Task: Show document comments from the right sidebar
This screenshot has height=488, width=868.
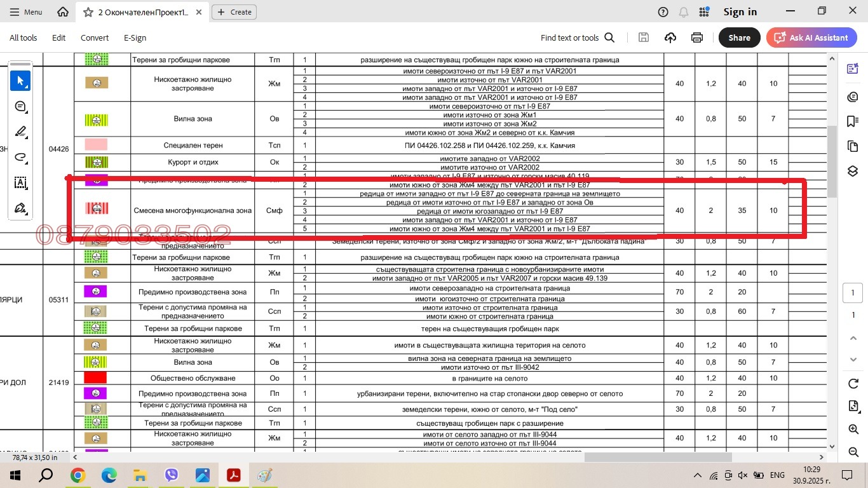Action: [852, 97]
